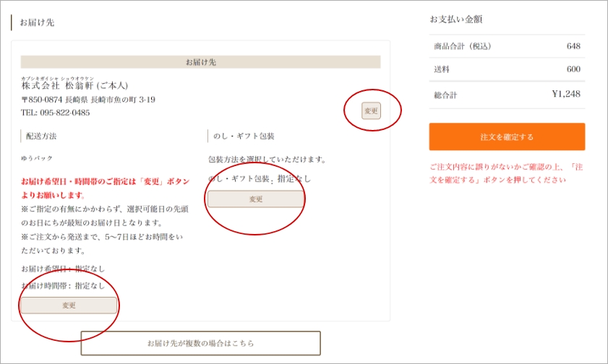608x364 pixels.
Task: Click the ゆうパック shipping method text
Action: pyautogui.click(x=37, y=158)
